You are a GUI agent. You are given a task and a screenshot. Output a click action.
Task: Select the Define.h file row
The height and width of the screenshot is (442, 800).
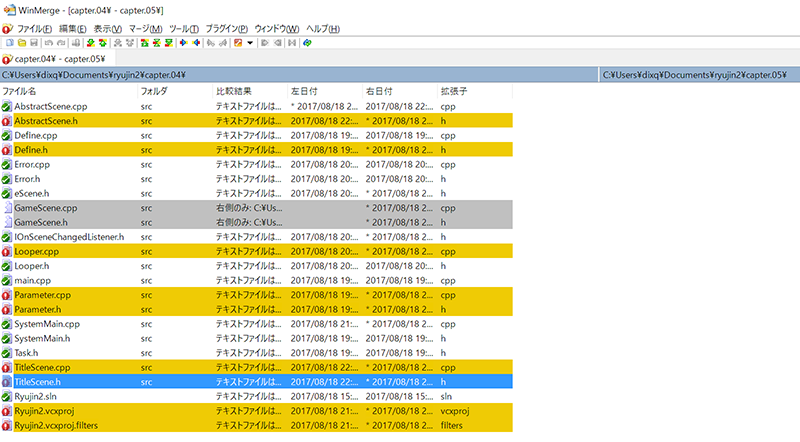click(256, 150)
